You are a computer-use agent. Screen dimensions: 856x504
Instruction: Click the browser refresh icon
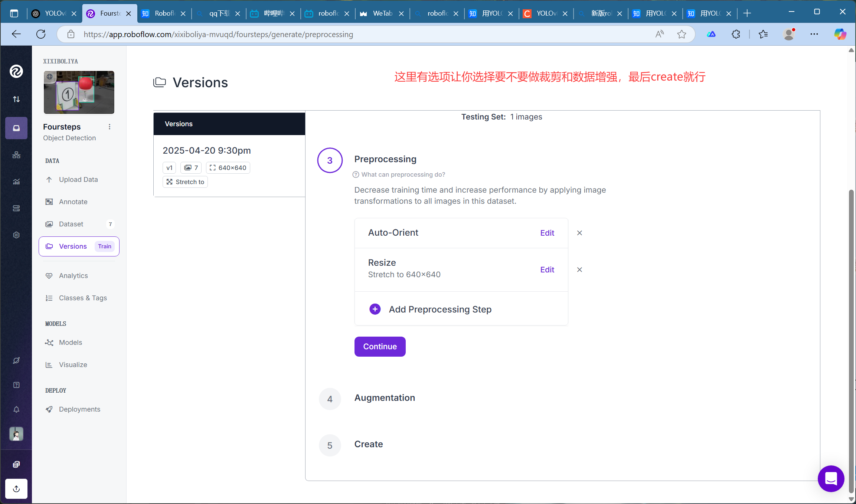pyautogui.click(x=41, y=35)
